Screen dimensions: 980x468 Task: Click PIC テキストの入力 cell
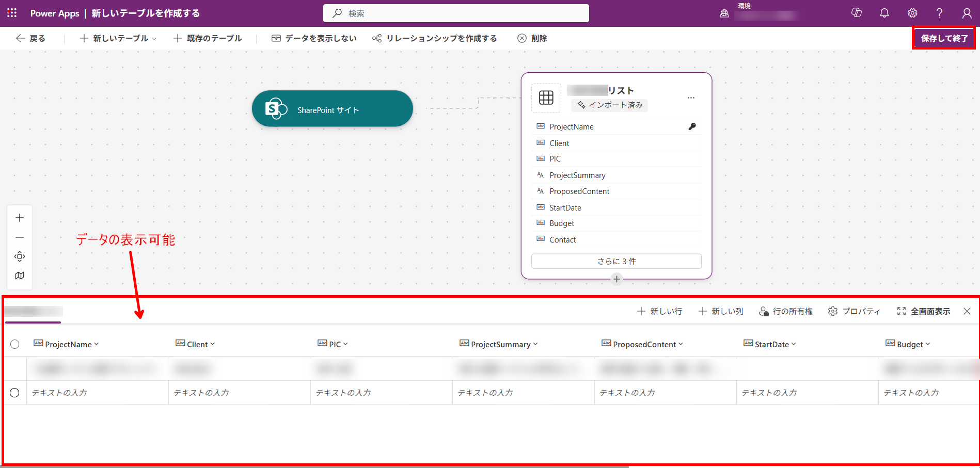pyautogui.click(x=382, y=393)
